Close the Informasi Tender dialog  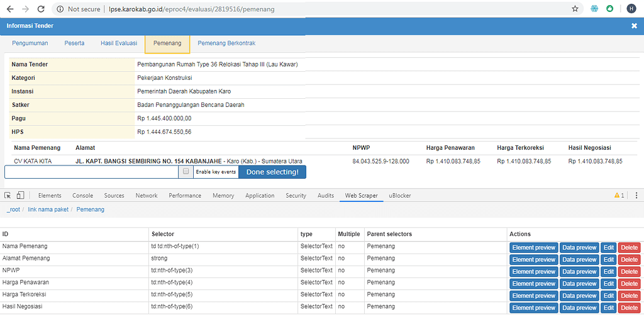pos(634,26)
